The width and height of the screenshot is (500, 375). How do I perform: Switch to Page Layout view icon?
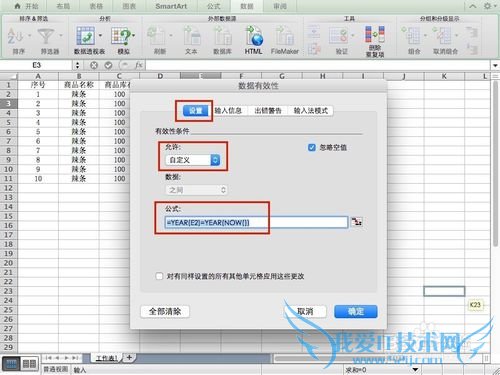coord(29,364)
